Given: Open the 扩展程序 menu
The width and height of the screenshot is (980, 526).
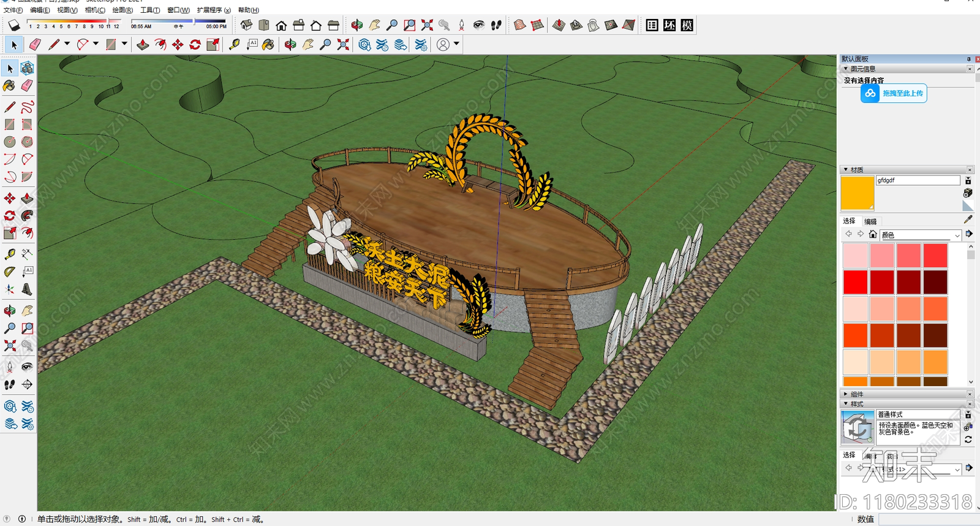Looking at the screenshot, I should [214, 10].
